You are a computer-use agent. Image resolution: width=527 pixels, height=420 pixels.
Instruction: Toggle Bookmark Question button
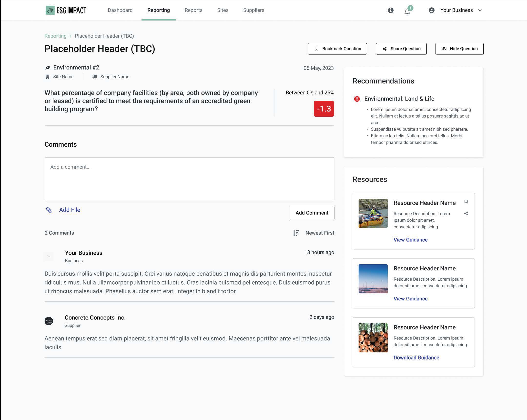337,49
